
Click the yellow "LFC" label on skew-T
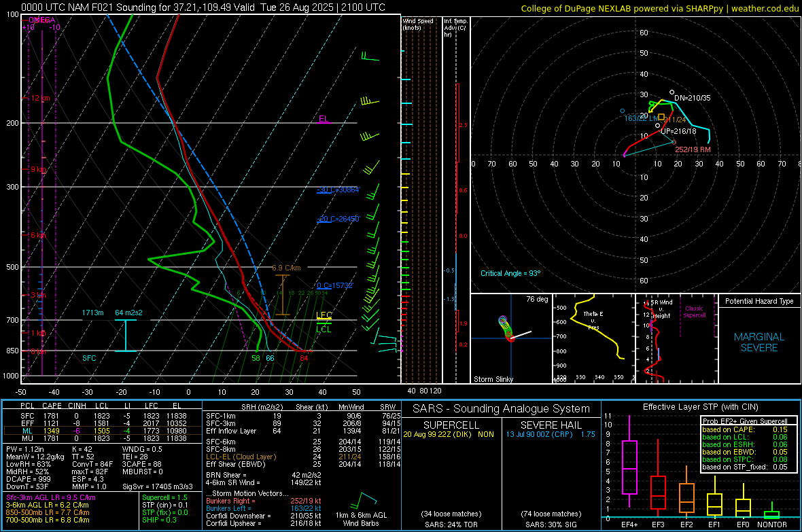tap(324, 315)
